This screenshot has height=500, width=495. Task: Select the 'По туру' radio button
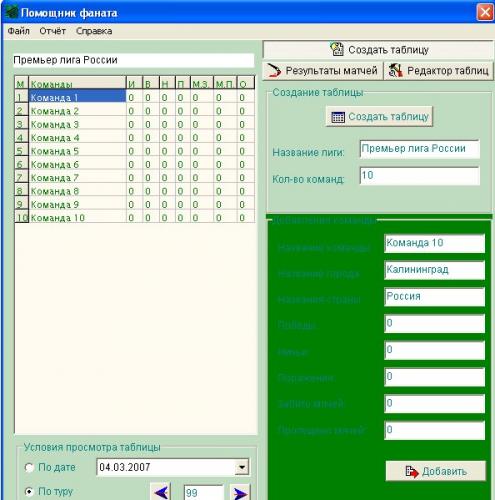pyautogui.click(x=29, y=491)
